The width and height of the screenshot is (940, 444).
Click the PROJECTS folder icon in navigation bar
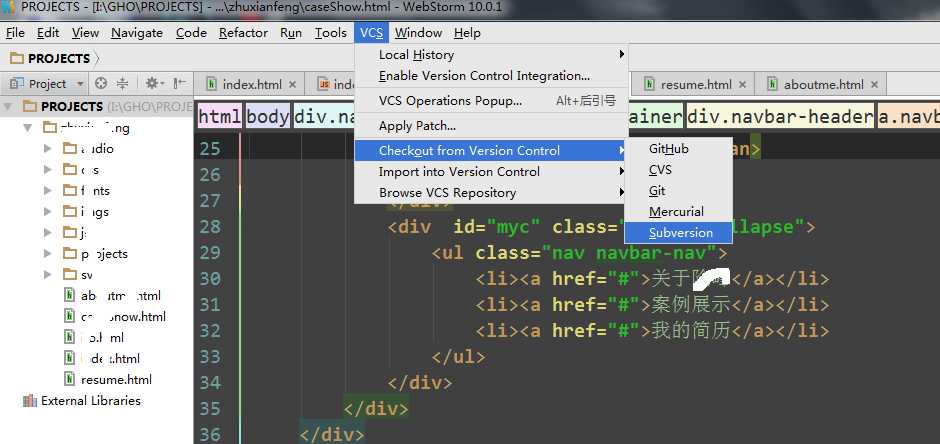pos(17,58)
